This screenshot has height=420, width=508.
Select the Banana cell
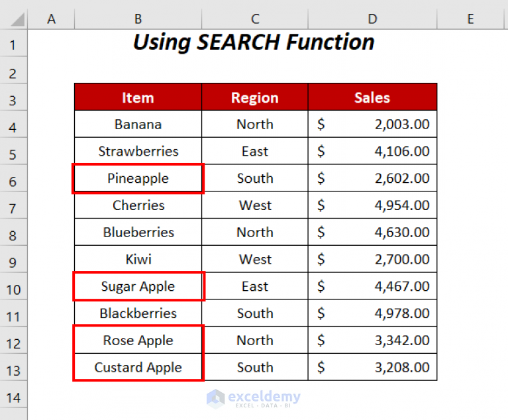[138, 125]
